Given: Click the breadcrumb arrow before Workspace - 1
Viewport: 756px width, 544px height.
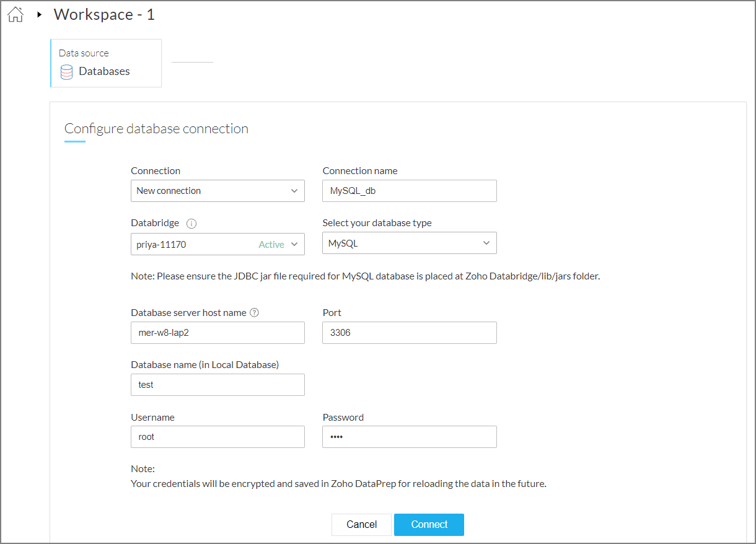Looking at the screenshot, I should [40, 15].
